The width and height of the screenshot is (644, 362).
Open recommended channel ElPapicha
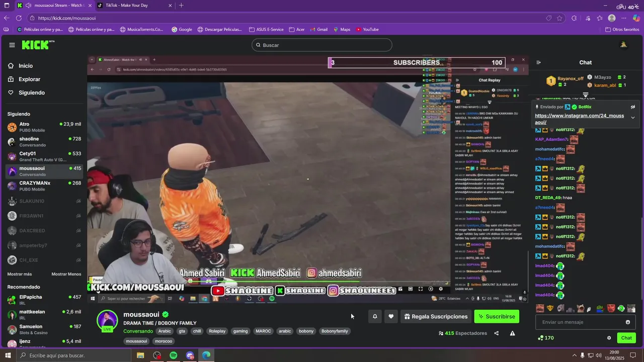[44, 300]
